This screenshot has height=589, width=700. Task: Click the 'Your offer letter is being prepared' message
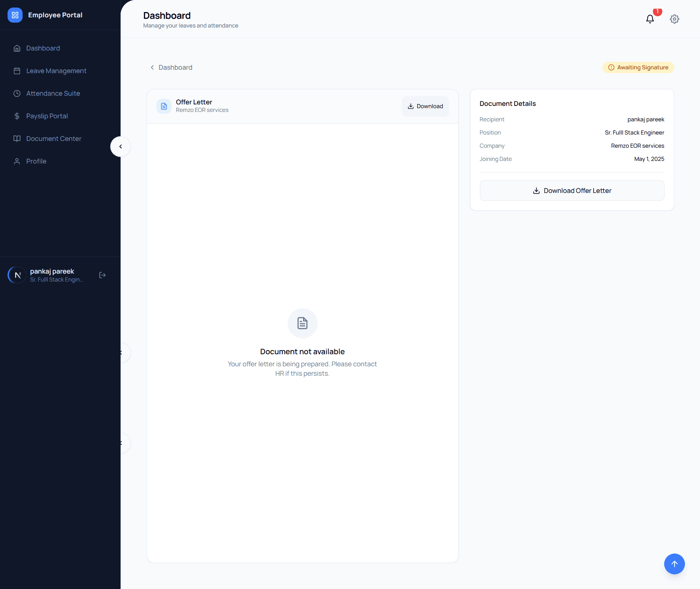(x=302, y=369)
